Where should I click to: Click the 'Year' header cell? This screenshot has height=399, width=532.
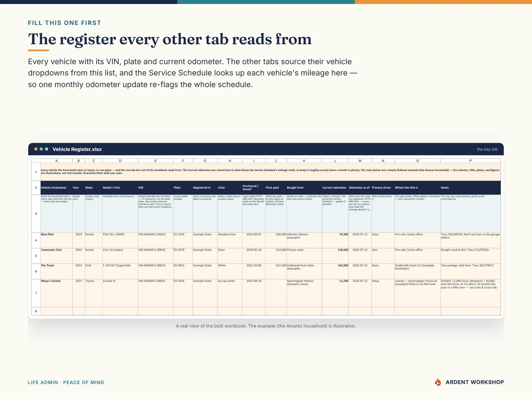(x=78, y=188)
